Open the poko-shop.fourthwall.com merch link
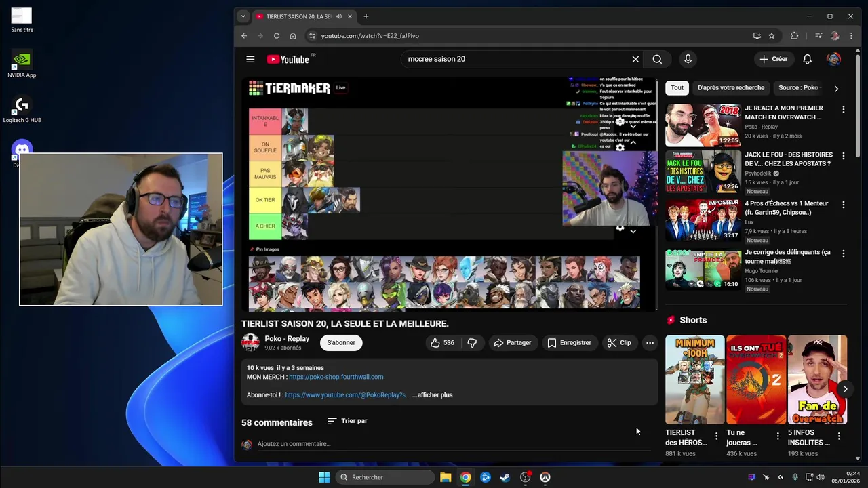The image size is (868, 488). tap(336, 377)
